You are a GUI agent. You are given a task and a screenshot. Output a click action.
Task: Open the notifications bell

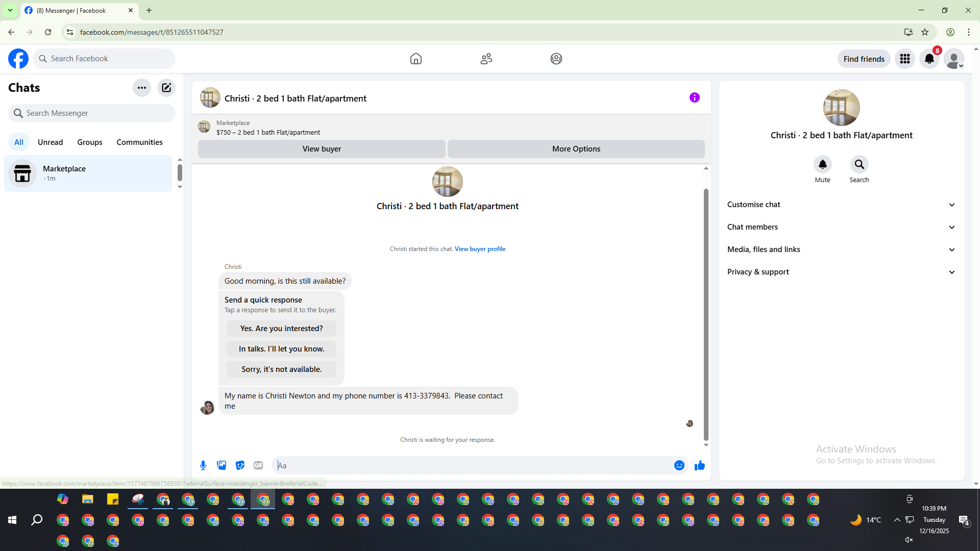[929, 59]
